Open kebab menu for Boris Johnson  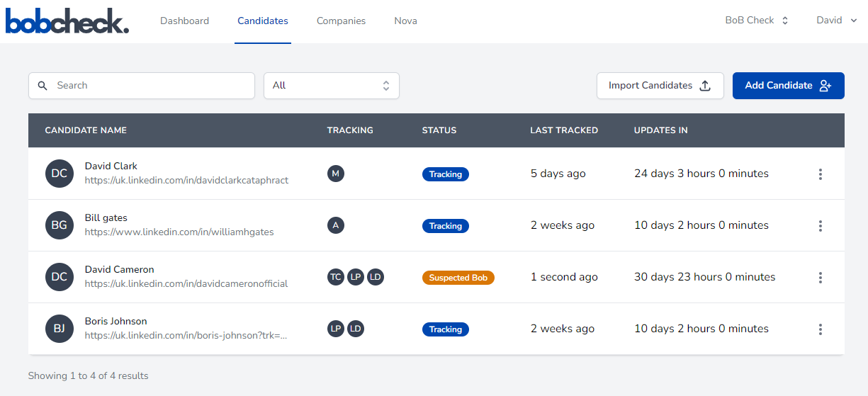click(820, 329)
